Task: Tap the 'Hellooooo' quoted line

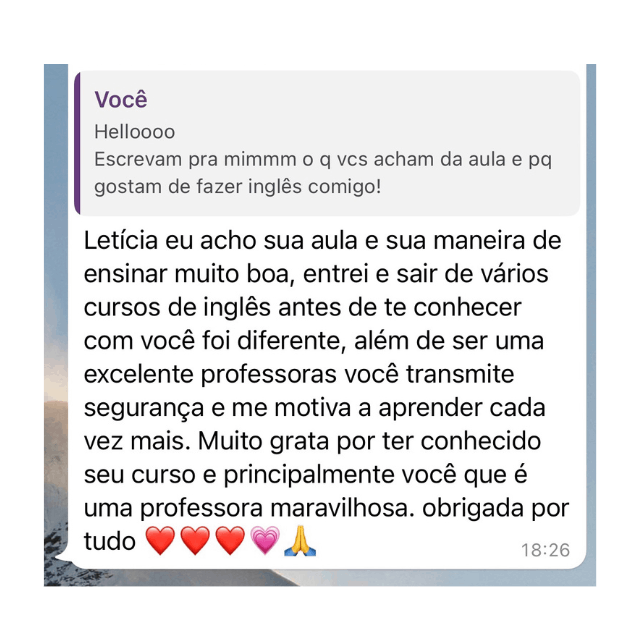Action: click(x=135, y=132)
